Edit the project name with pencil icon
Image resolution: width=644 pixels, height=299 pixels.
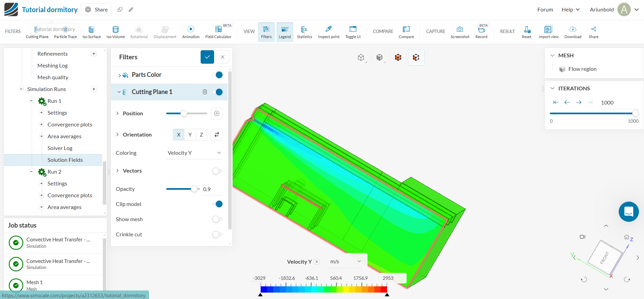131,9
